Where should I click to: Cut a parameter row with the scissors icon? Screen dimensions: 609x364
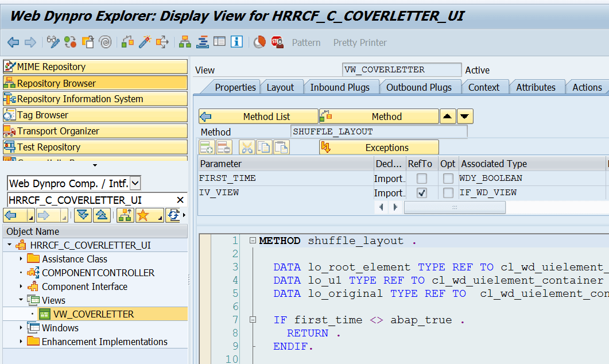click(248, 148)
